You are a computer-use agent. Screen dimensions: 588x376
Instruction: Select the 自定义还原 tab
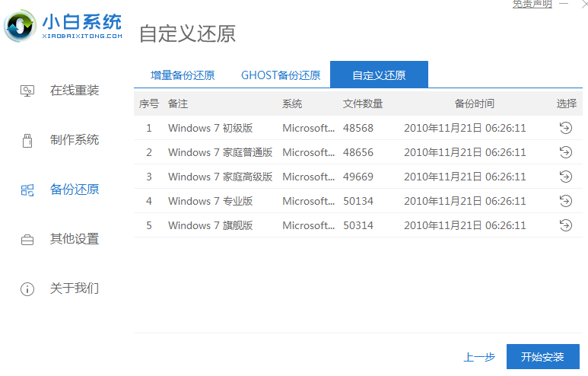[379, 75]
